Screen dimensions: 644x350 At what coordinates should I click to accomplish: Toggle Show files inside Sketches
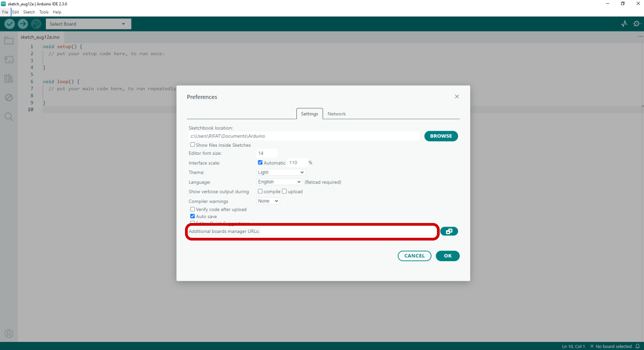click(x=193, y=145)
